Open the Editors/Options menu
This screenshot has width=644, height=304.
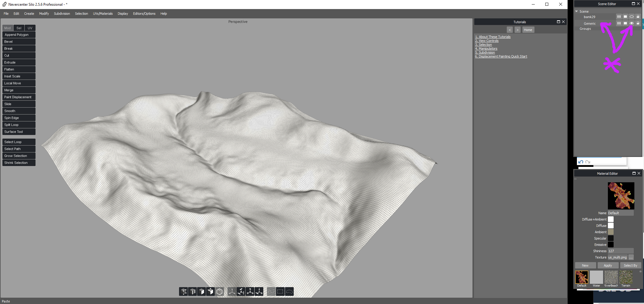tap(144, 14)
